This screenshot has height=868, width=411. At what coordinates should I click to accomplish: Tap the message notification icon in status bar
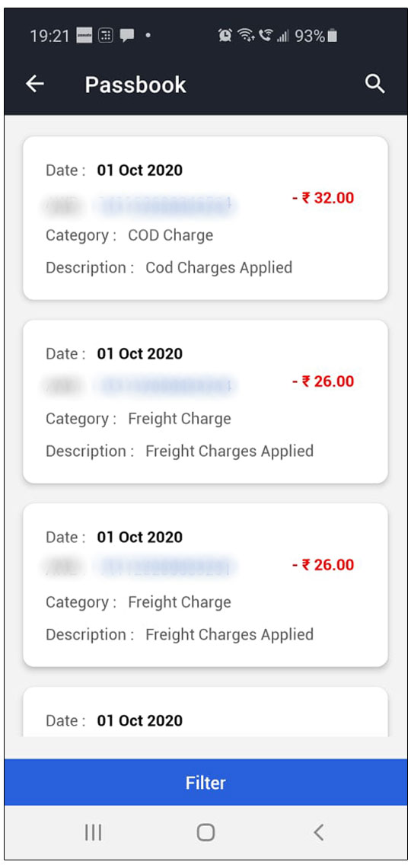pos(127,36)
